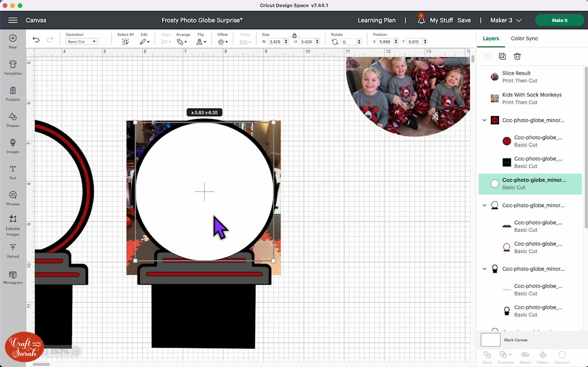Select the Slice Result layer
This screenshot has height=367, width=588.
(516, 77)
